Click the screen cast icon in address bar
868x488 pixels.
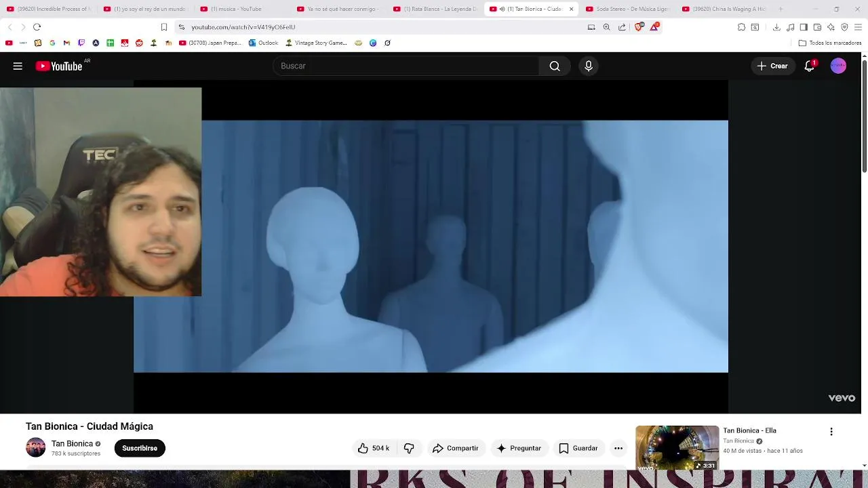pos(591,27)
